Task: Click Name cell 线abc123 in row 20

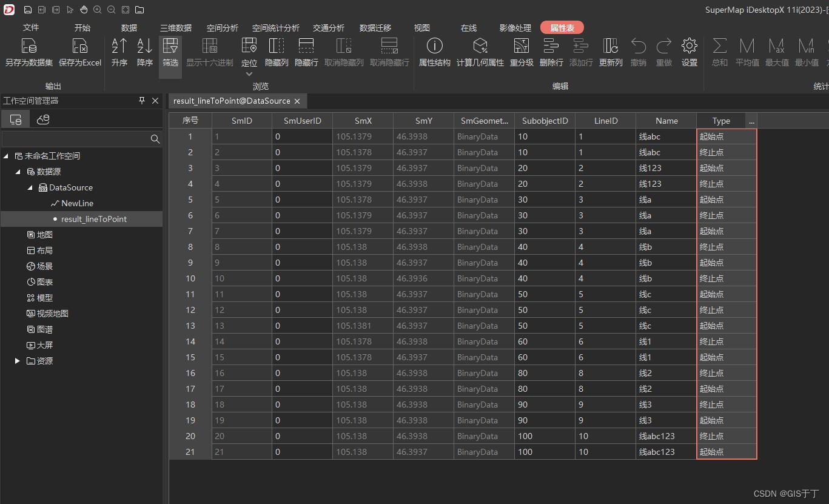Action: pyautogui.click(x=666, y=436)
